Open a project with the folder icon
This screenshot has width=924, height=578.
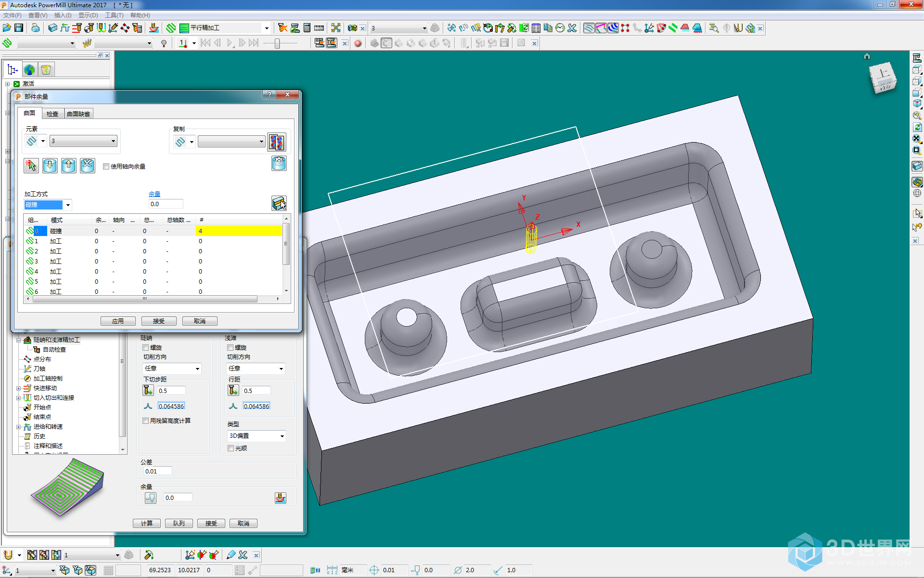[x=7, y=28]
